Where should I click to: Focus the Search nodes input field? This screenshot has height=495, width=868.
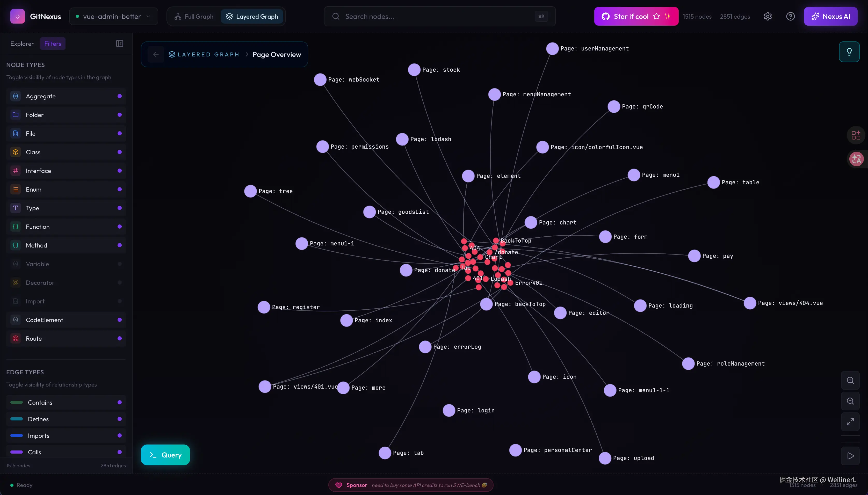[440, 16]
